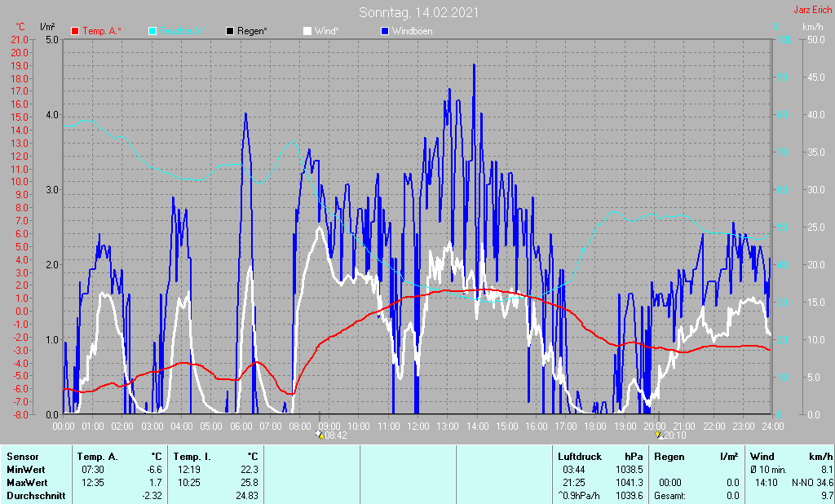Click the red '°C' axis unit label
The width and height of the screenshot is (835, 504).
click(x=20, y=27)
